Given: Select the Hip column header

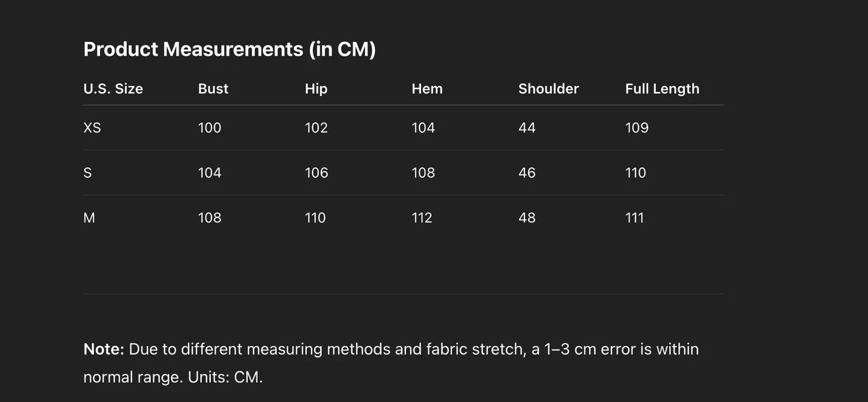Looking at the screenshot, I should (x=316, y=89).
